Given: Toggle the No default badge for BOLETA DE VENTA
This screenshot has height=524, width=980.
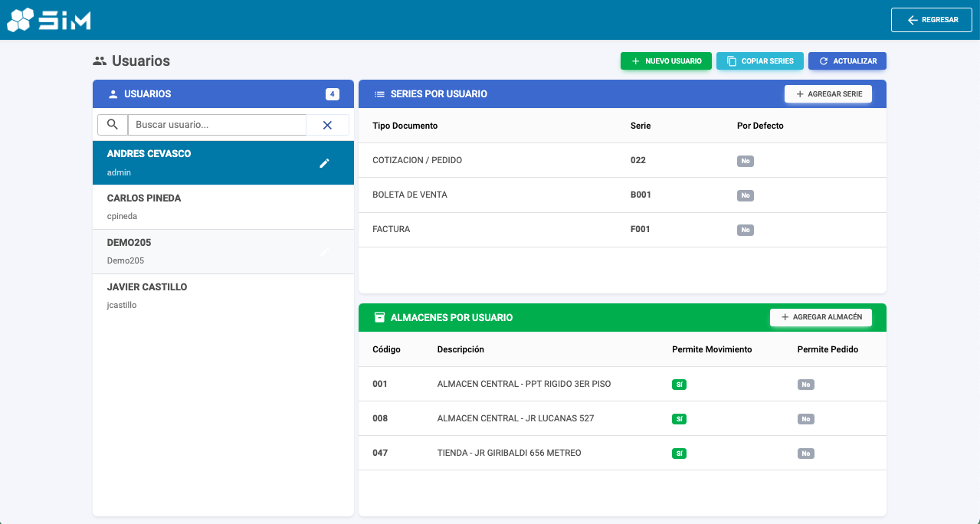Looking at the screenshot, I should coord(746,195).
